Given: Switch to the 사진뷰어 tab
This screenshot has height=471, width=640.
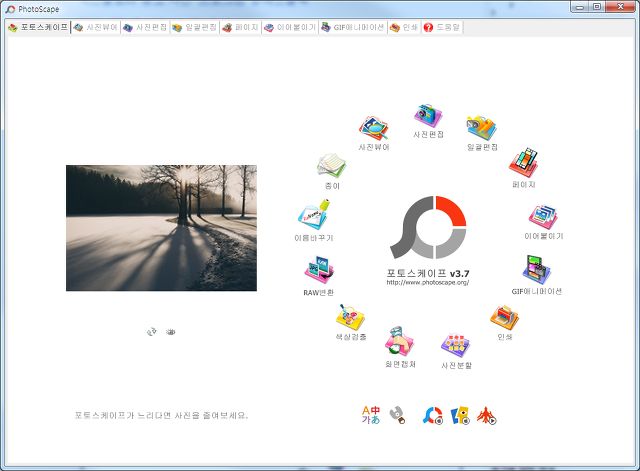Looking at the screenshot, I should tap(96, 27).
